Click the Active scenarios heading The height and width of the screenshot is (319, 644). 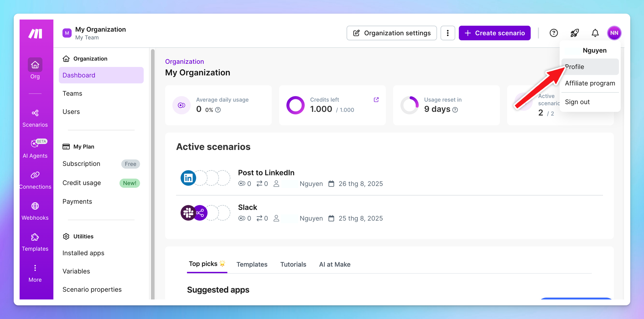[x=213, y=147]
